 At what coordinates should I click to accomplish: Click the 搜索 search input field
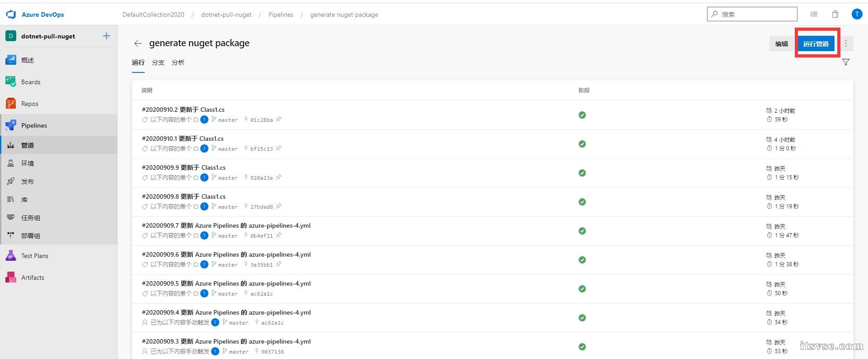[752, 14]
